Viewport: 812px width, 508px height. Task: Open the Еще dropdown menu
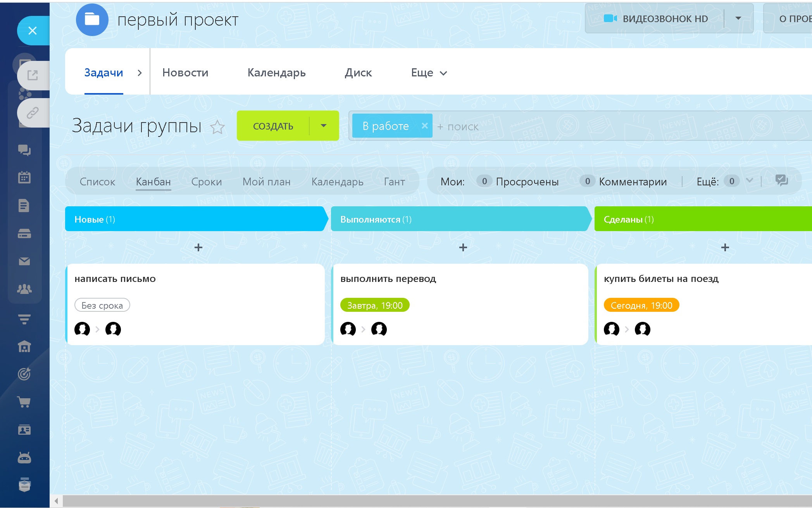429,73
